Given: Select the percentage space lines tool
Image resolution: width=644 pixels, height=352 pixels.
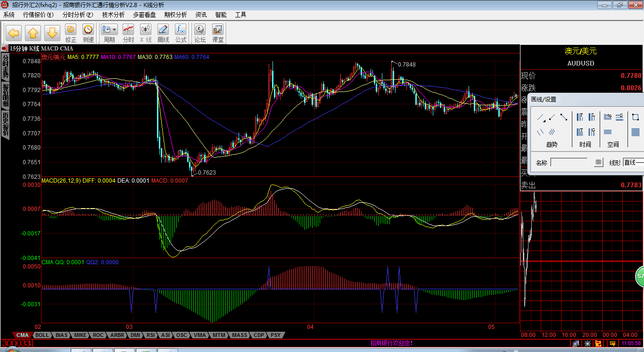Looking at the screenshot, I should click(x=608, y=117).
